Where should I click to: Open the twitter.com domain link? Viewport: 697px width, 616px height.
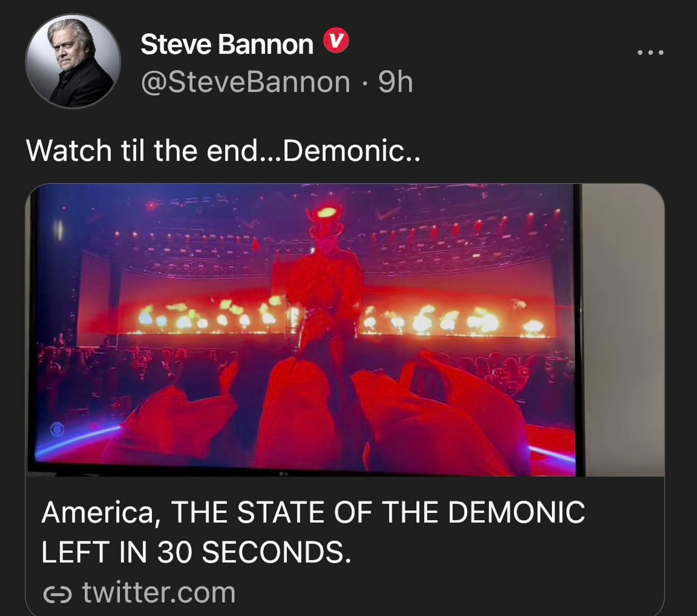pos(159,594)
